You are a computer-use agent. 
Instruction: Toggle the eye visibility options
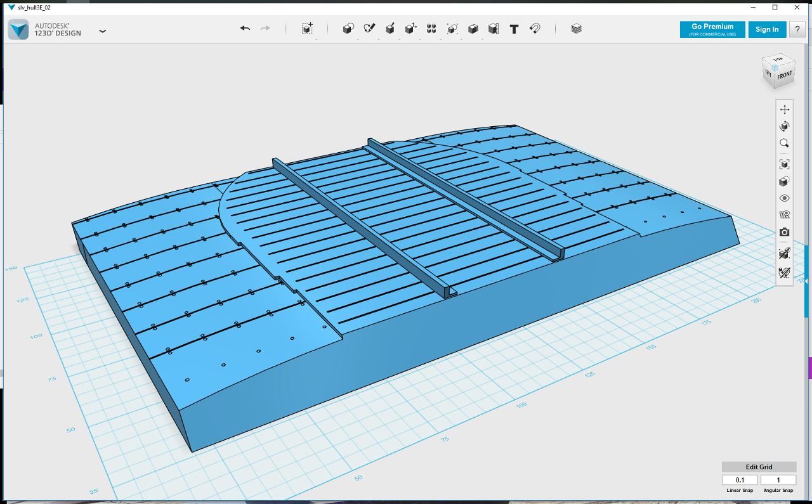785,198
